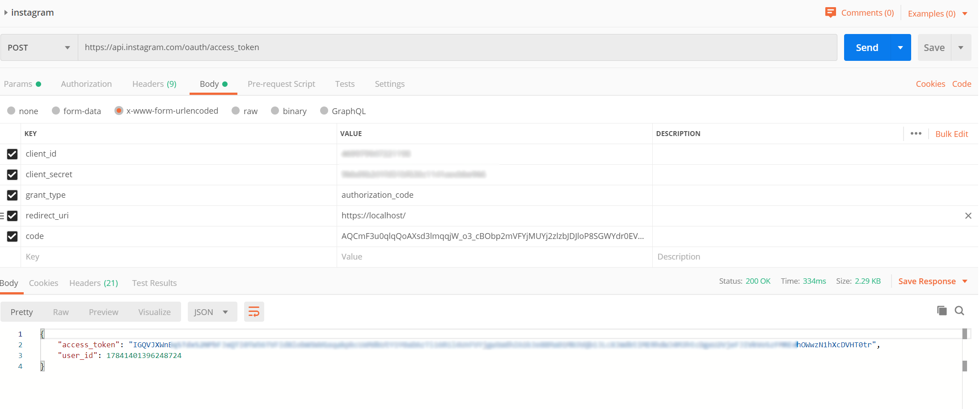Copy the response with the copy icon
Image resolution: width=980 pixels, height=409 pixels.
(x=942, y=311)
